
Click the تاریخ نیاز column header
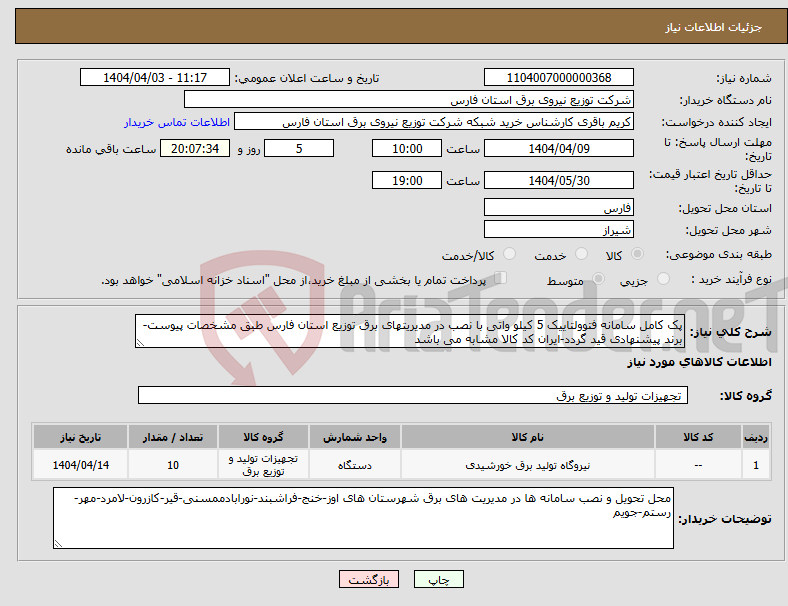pos(80,437)
